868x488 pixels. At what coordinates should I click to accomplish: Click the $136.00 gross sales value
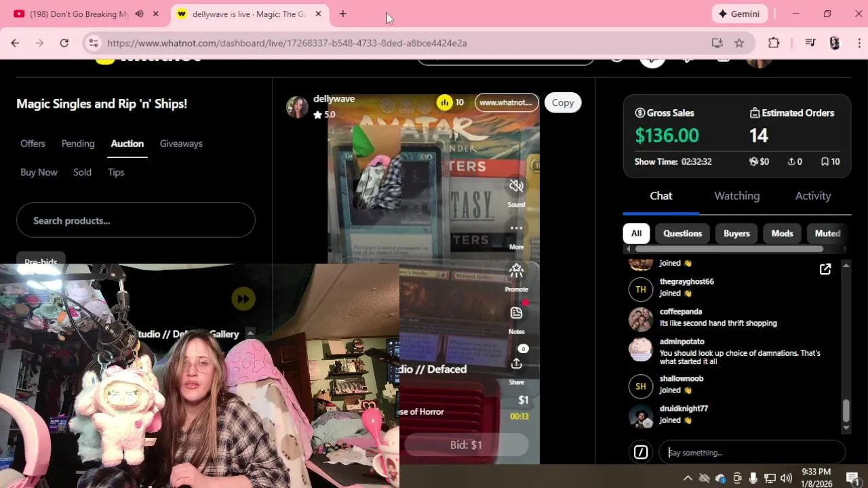(667, 135)
